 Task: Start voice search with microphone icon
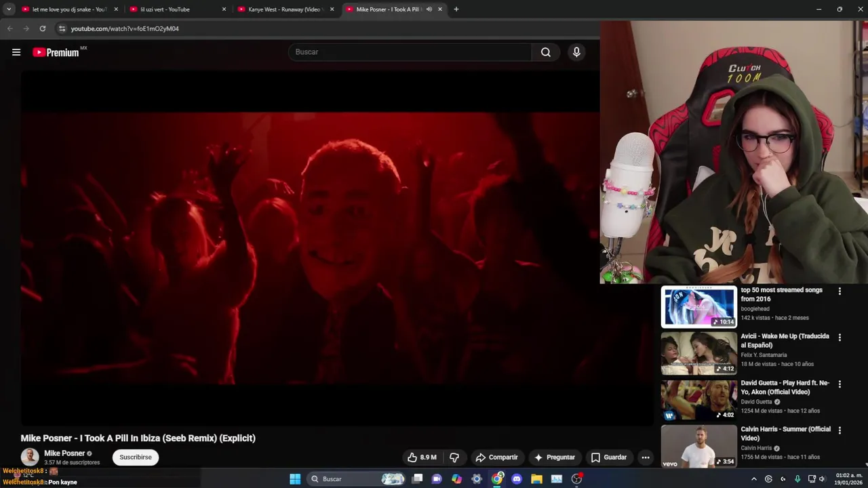(576, 52)
